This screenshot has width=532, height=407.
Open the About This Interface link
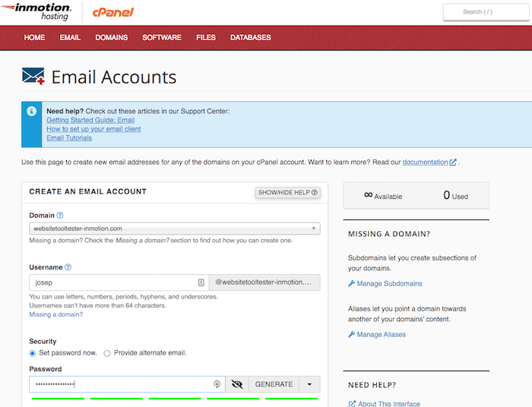coord(389,404)
